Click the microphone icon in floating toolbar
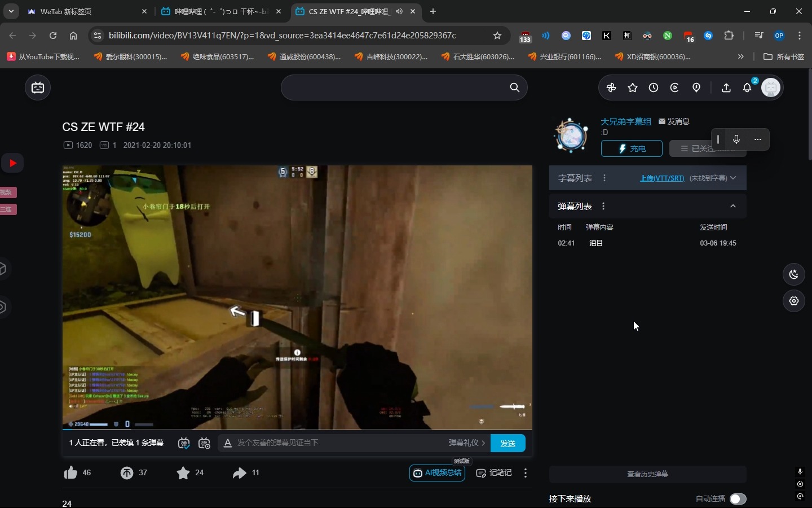Screen dimensions: 812x508 pos(736,139)
